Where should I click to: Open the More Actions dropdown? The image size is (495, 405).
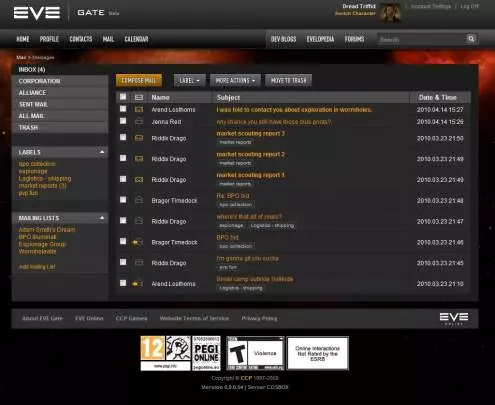click(235, 80)
